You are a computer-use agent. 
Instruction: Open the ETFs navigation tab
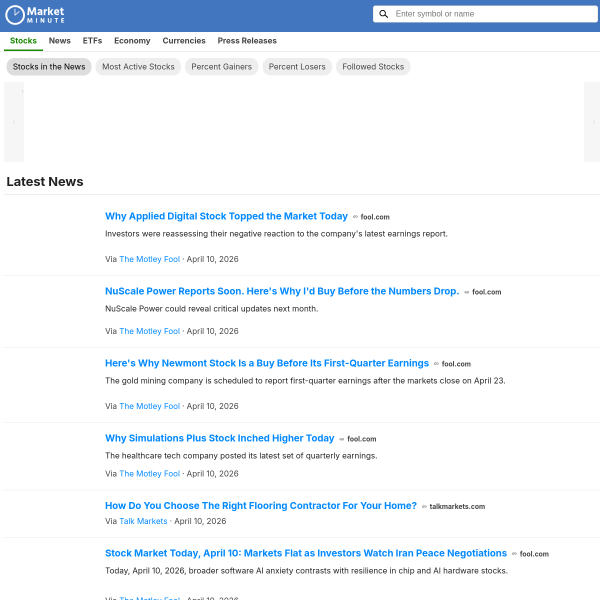pyautogui.click(x=92, y=41)
